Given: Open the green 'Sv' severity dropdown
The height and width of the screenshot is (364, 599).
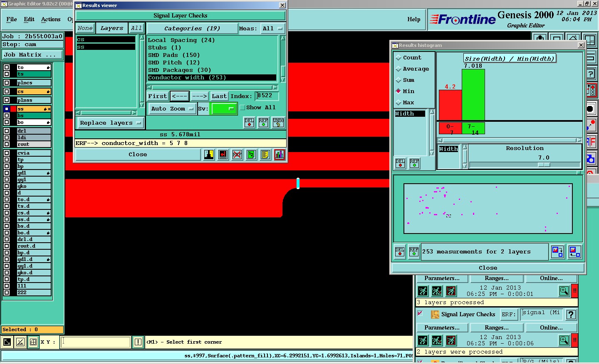Looking at the screenshot, I should click(x=224, y=109).
